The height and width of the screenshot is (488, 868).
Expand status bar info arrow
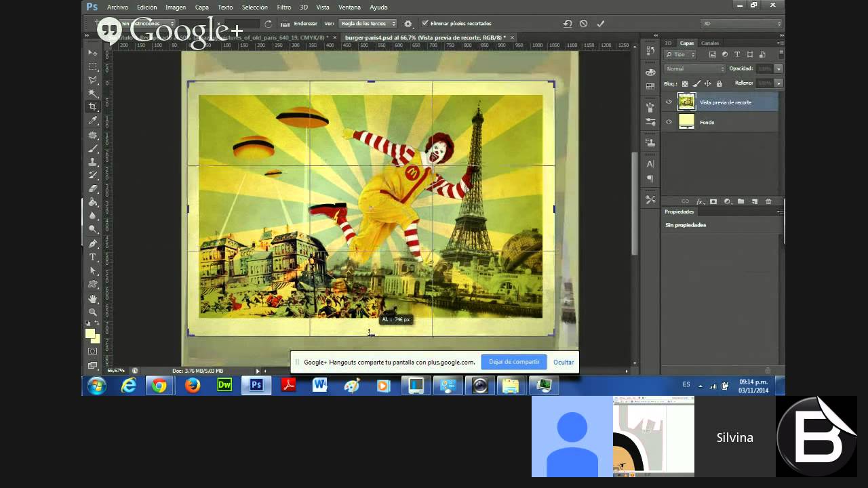point(258,371)
